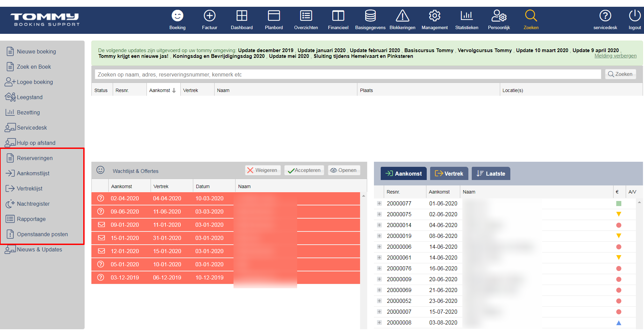Open Statistieken chart icon
This screenshot has width=644, height=336.
467,16
